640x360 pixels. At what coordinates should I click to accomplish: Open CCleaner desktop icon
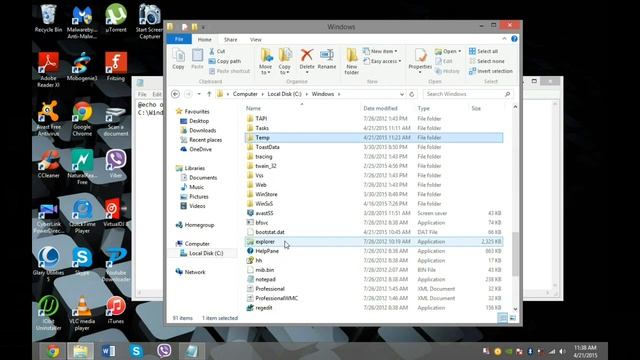point(49,164)
